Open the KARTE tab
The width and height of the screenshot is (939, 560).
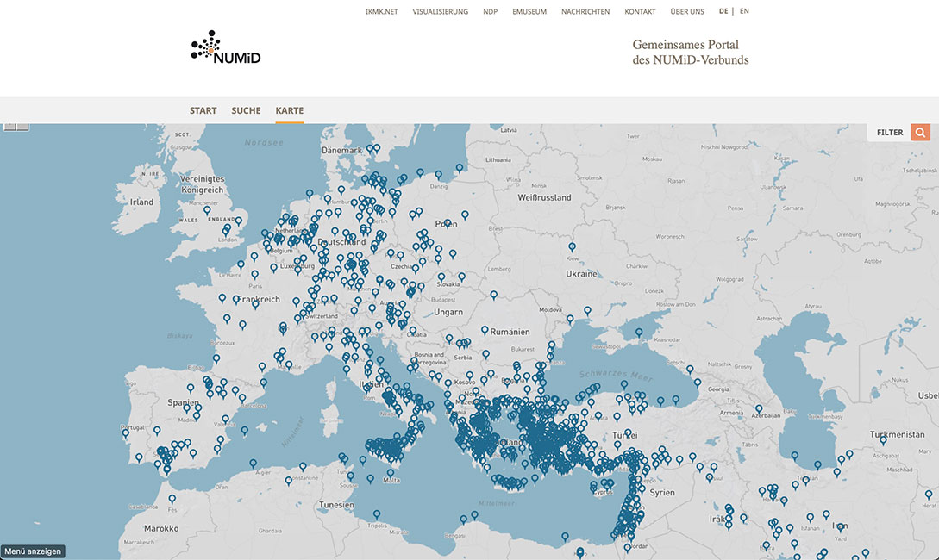(289, 110)
